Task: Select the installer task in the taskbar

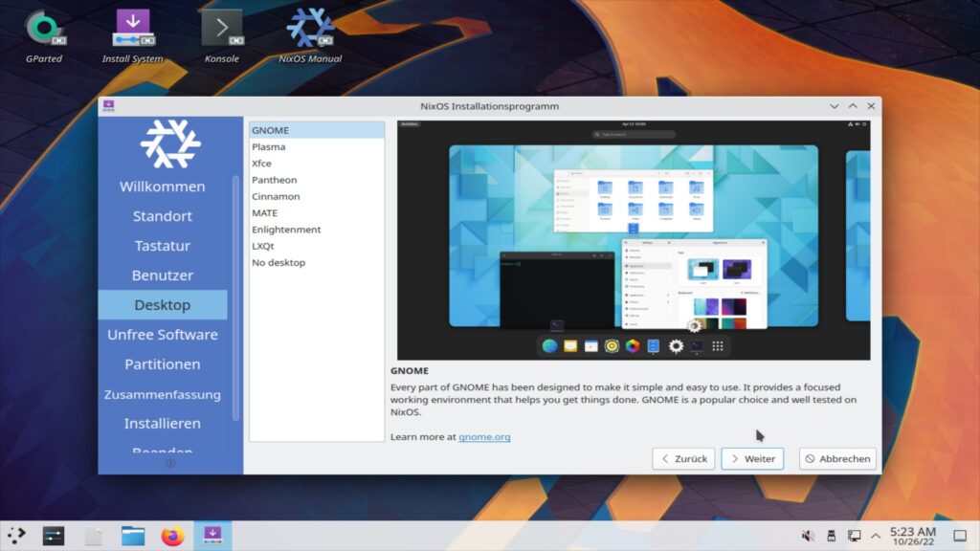Action: [x=212, y=536]
